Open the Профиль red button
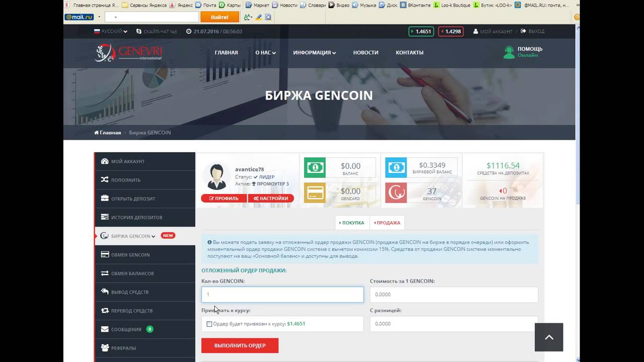This screenshot has height=362, width=644. coord(224,198)
